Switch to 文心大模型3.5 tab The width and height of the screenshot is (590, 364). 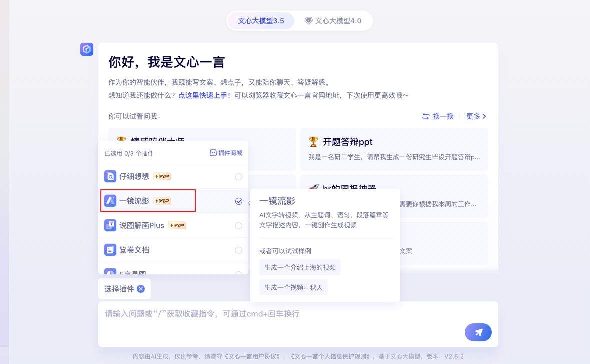pyautogui.click(x=261, y=21)
